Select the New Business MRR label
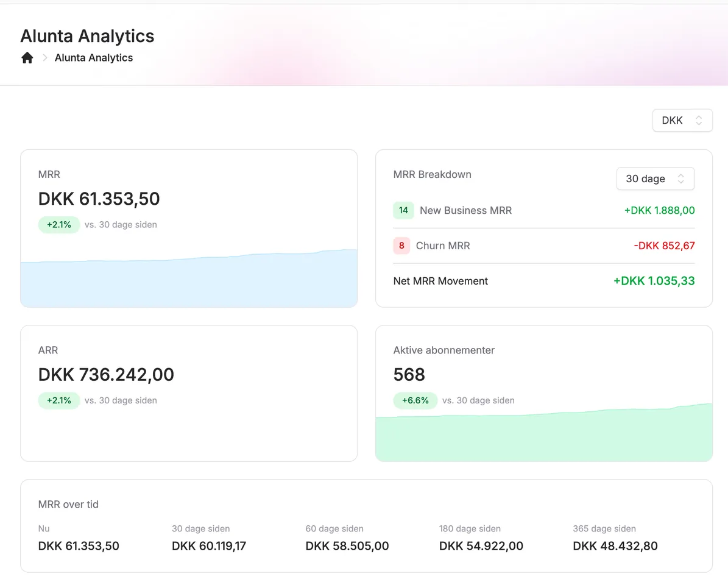This screenshot has width=728, height=585. point(465,210)
